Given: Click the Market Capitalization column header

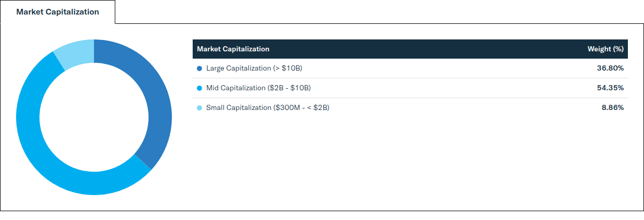Looking at the screenshot, I should (x=233, y=49).
